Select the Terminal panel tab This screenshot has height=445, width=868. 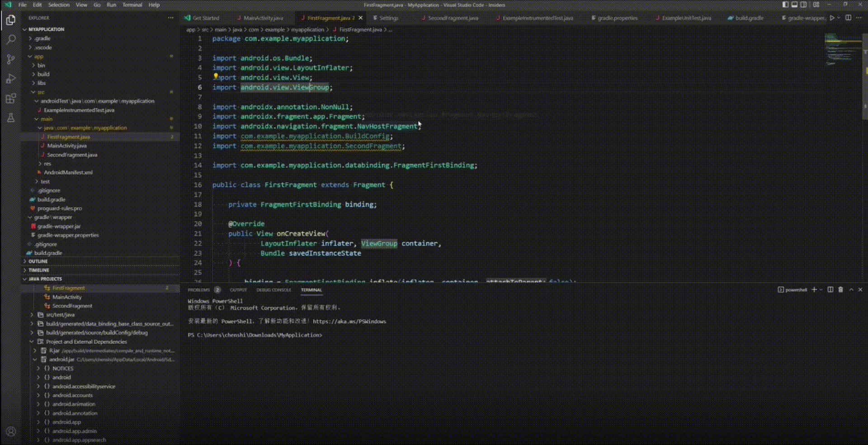pyautogui.click(x=311, y=290)
